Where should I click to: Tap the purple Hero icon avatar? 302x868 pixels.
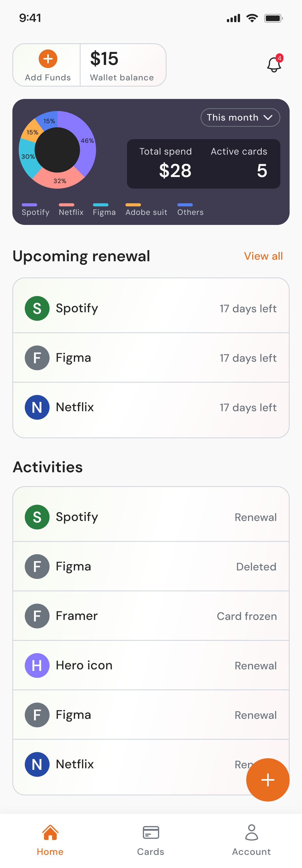tap(37, 665)
